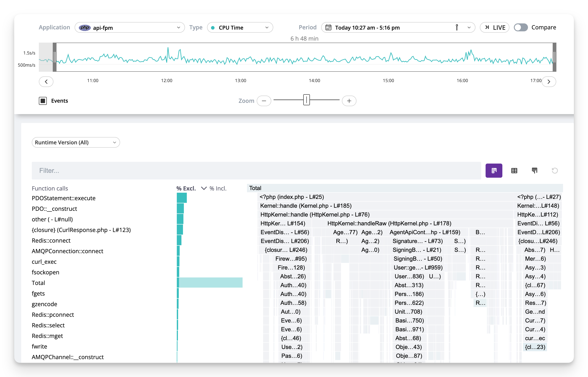Viewport: 588px width, 377px height.
Task: Open the Type CPU Time dropdown
Action: [x=240, y=27]
